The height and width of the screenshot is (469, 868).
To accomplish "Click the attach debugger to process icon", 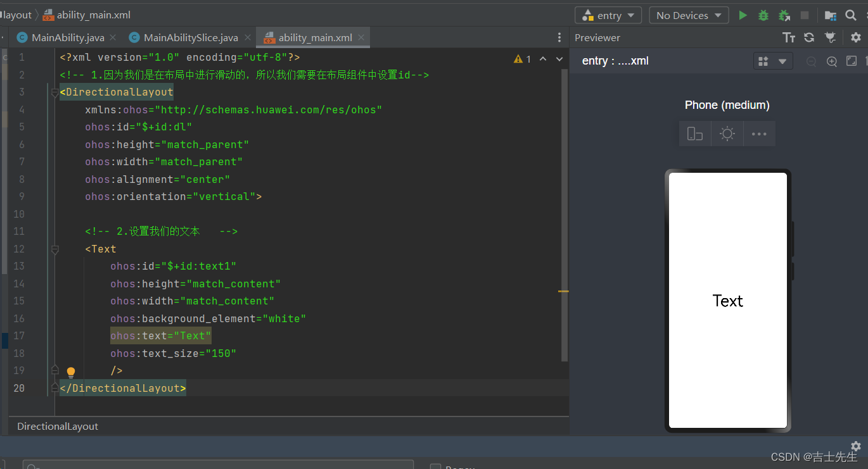I will 784,15.
